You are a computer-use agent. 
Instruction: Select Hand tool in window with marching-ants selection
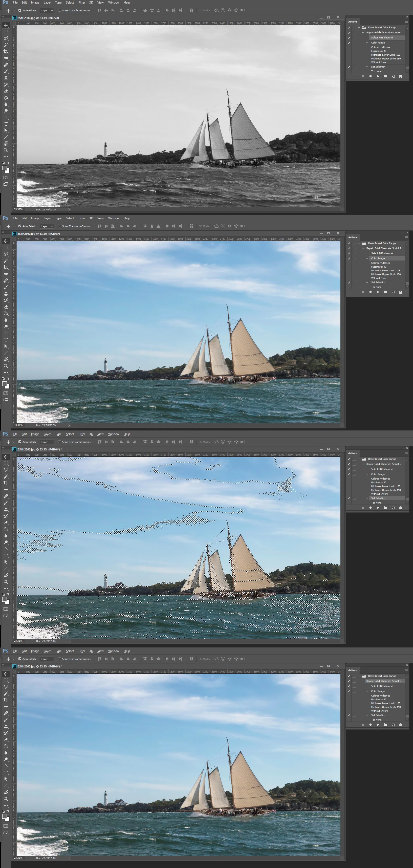(6, 575)
